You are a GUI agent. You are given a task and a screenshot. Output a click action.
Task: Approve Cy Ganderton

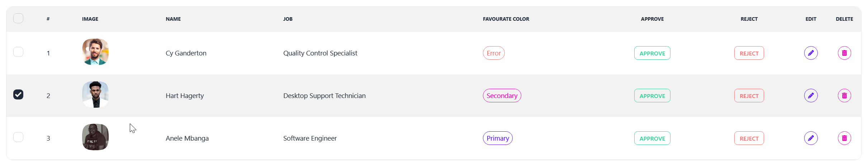(x=652, y=53)
